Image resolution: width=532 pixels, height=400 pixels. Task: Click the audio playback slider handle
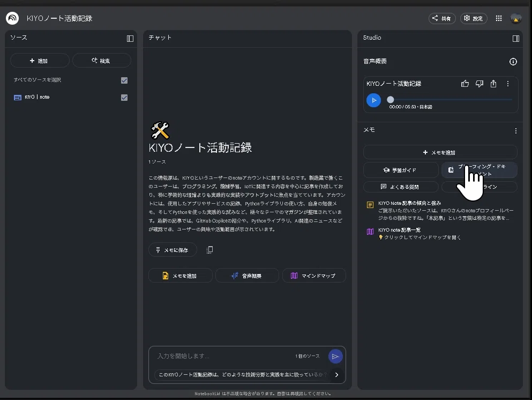coord(391,100)
